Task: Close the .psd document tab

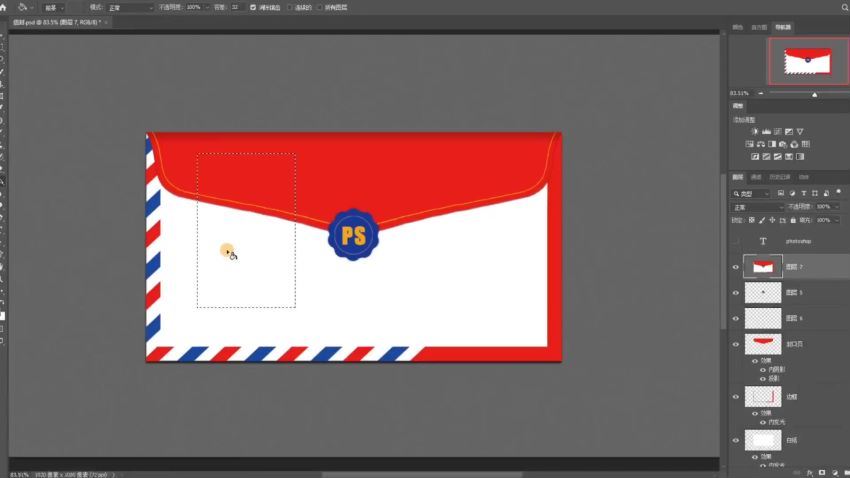Action: click(106, 22)
